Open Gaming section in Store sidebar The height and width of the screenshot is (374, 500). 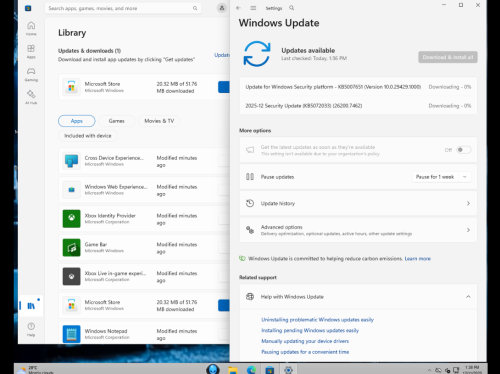click(31, 74)
